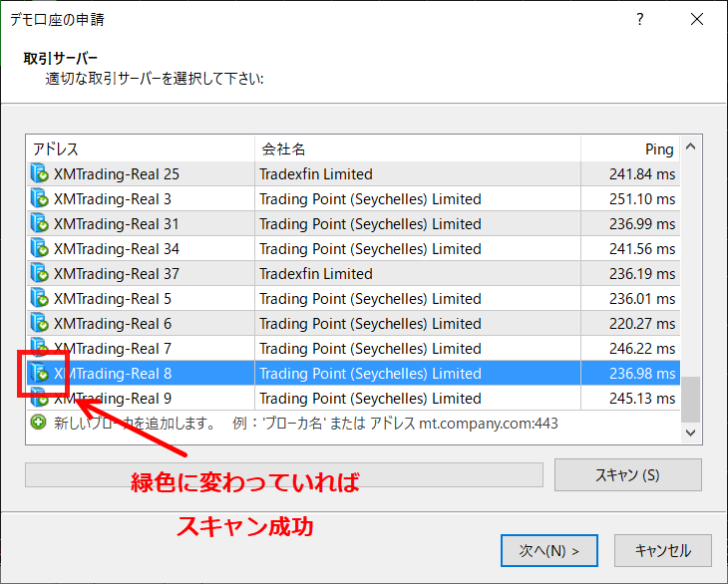Click the server icon beside XMTrading-Real 5

[x=40, y=299]
